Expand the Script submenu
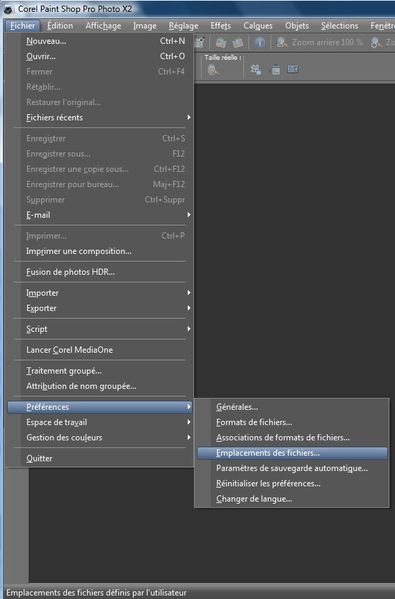The height and width of the screenshot is (599, 395). pos(100,329)
